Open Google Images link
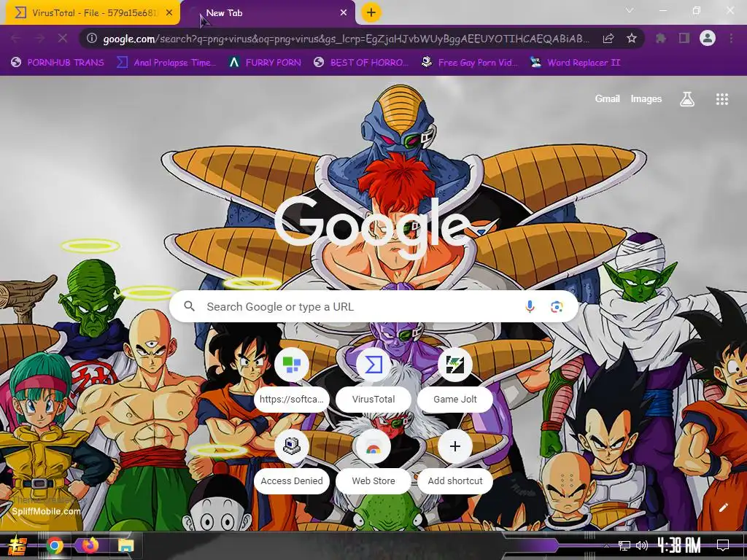The width and height of the screenshot is (747, 560). tap(646, 98)
